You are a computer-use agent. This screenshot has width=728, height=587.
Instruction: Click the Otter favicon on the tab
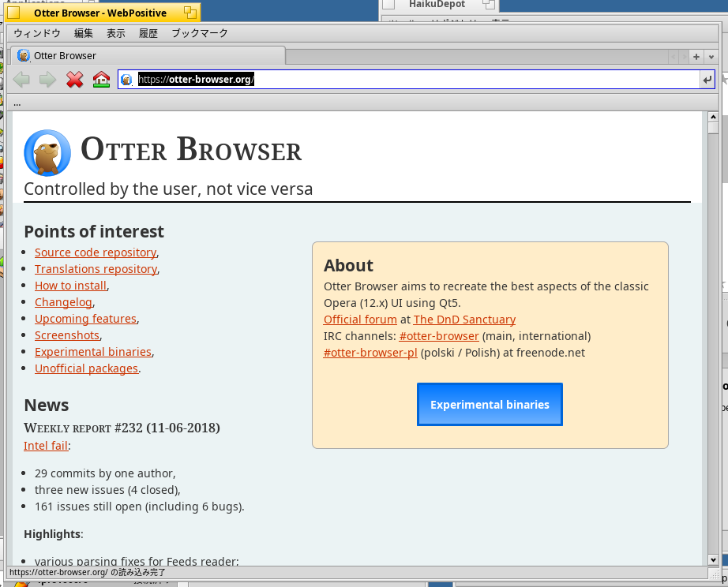click(x=23, y=56)
